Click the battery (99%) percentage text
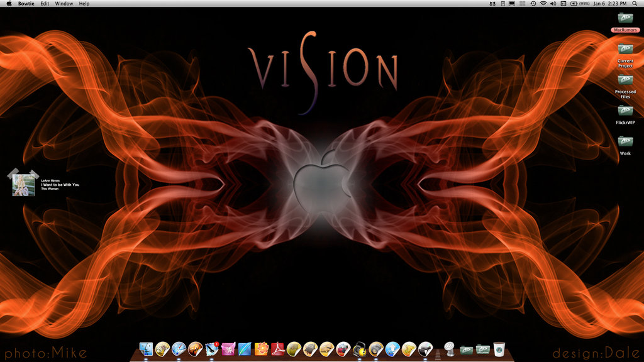This screenshot has width=644, height=362. pyautogui.click(x=584, y=3)
